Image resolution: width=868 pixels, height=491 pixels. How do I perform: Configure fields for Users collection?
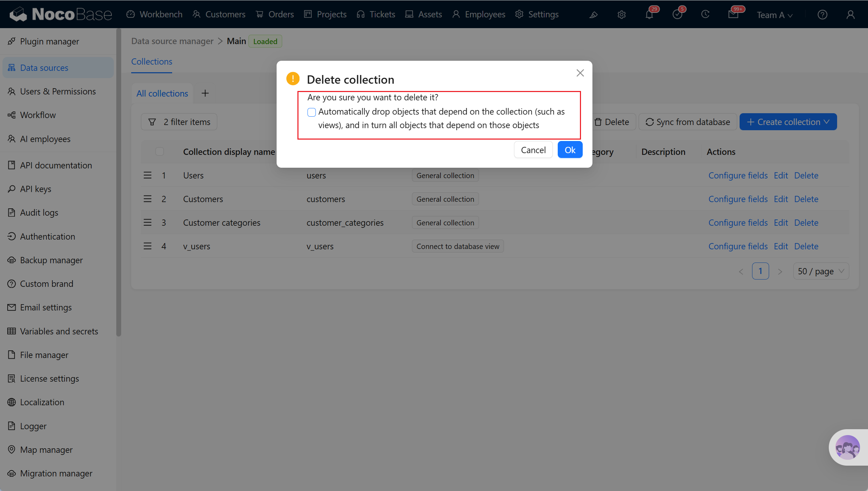point(738,175)
